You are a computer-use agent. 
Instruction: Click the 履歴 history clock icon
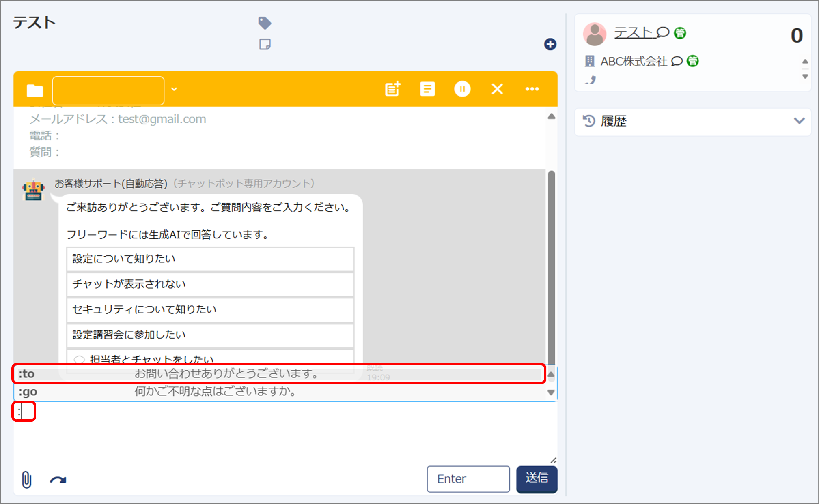point(589,121)
